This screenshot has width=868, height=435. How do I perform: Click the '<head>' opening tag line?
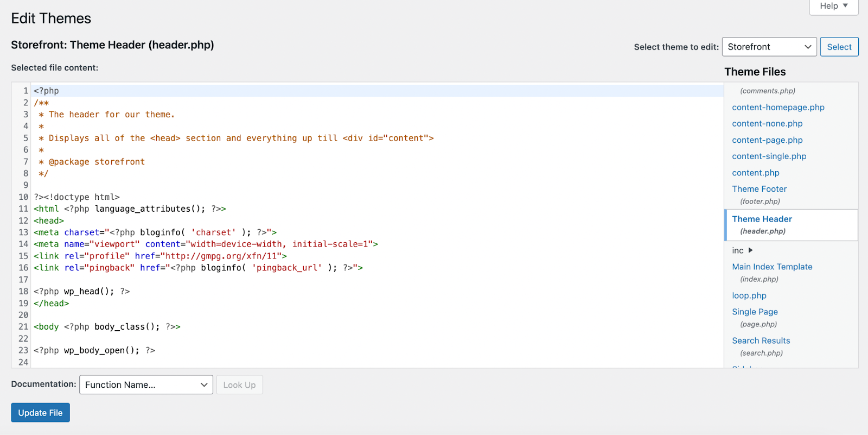(49, 220)
